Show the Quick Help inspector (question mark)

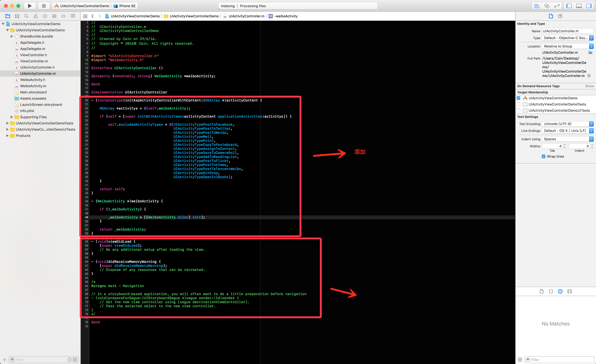tap(560, 16)
